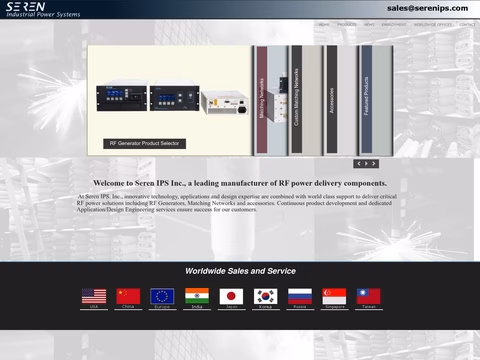
Task: Open the Worldwide Offices menu item
Action: tap(433, 25)
